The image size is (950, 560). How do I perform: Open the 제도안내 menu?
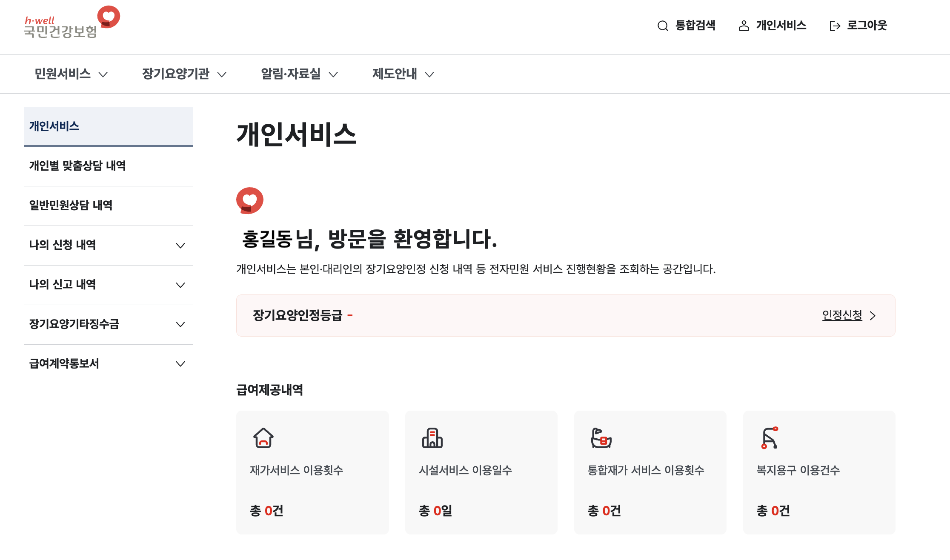(395, 74)
